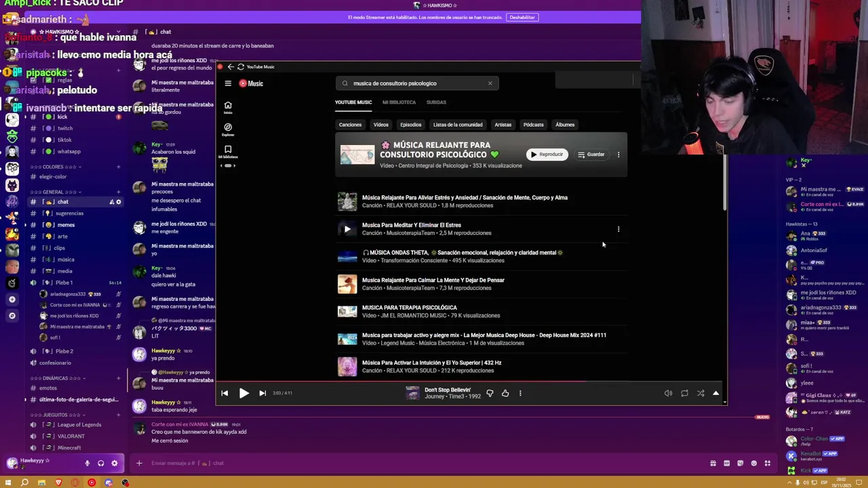Open options menu for top result card
Screen dimensions: 868x488
coord(618,155)
